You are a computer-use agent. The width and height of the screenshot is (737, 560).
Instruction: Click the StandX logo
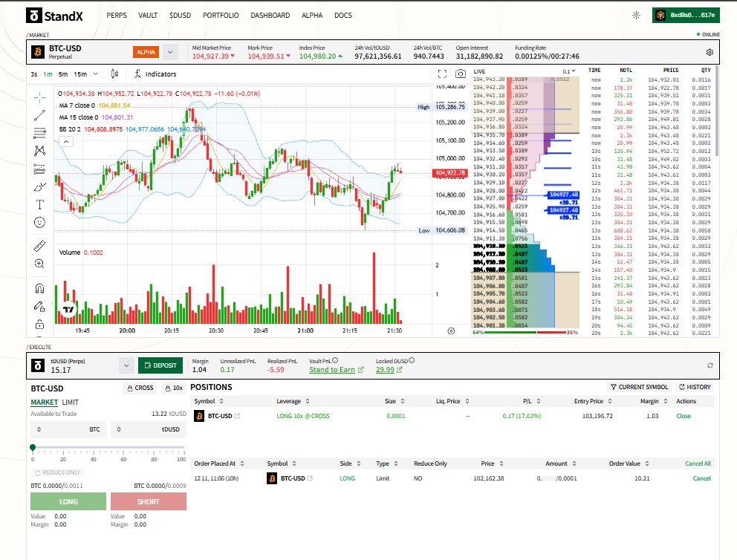click(x=54, y=16)
